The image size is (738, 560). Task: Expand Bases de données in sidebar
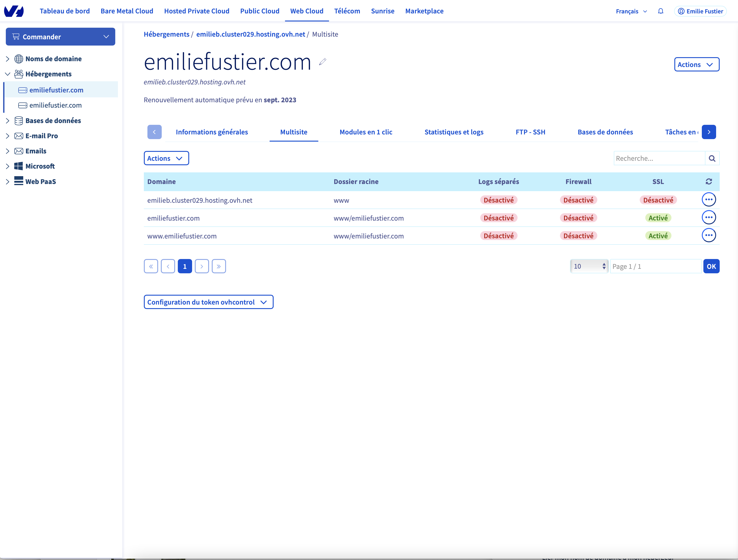[8, 121]
